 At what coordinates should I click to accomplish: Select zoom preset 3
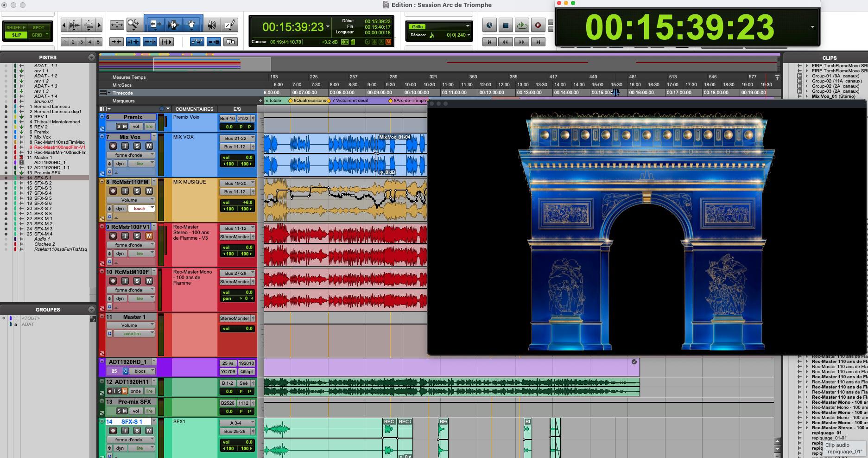tap(82, 42)
